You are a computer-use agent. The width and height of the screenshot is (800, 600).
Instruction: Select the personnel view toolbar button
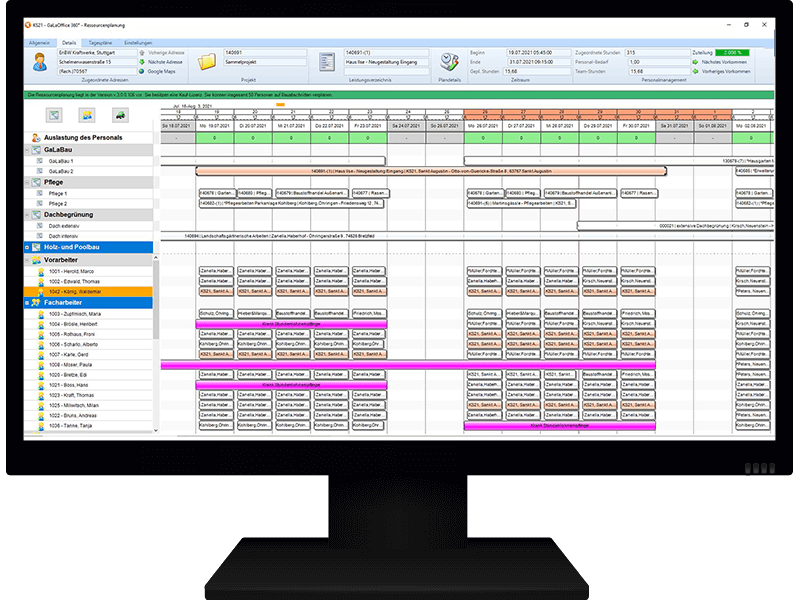(87, 115)
